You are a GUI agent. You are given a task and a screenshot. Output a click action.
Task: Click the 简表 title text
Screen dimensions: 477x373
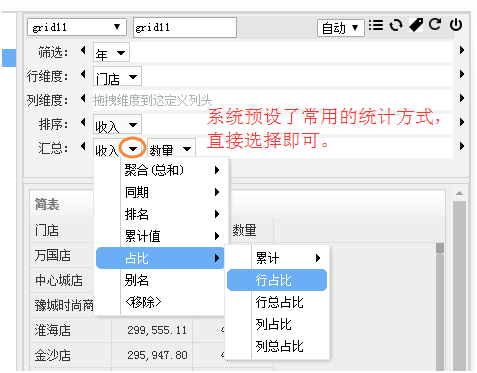click(47, 204)
